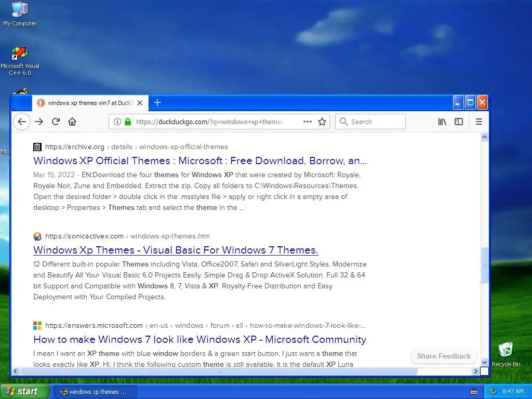Select the windows xp themes tab
This screenshot has height=399, width=532.
(90, 103)
